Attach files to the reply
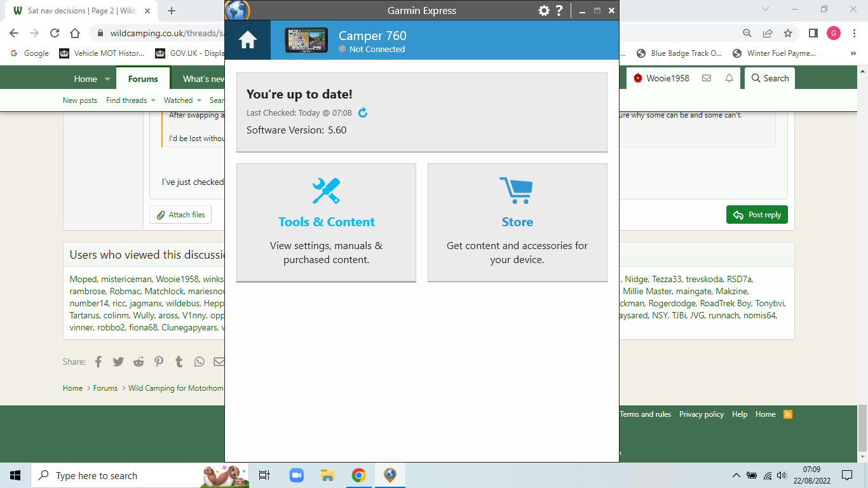868x488 pixels. pos(180,215)
